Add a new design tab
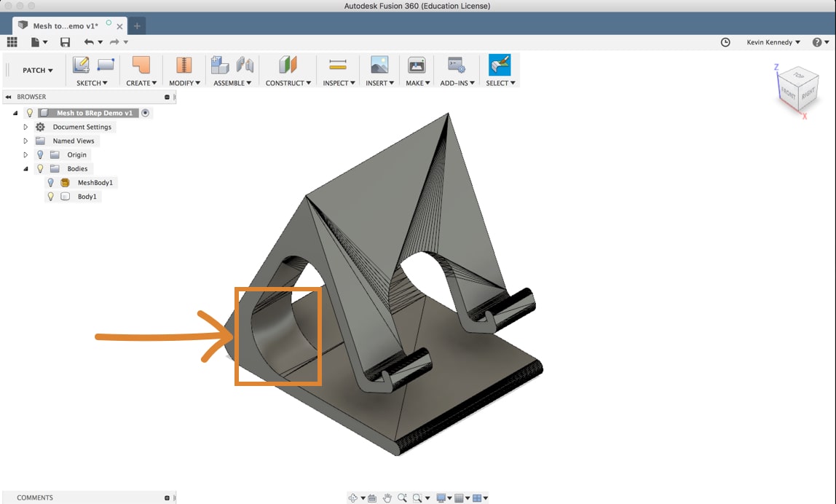The height and width of the screenshot is (504, 836). click(137, 25)
